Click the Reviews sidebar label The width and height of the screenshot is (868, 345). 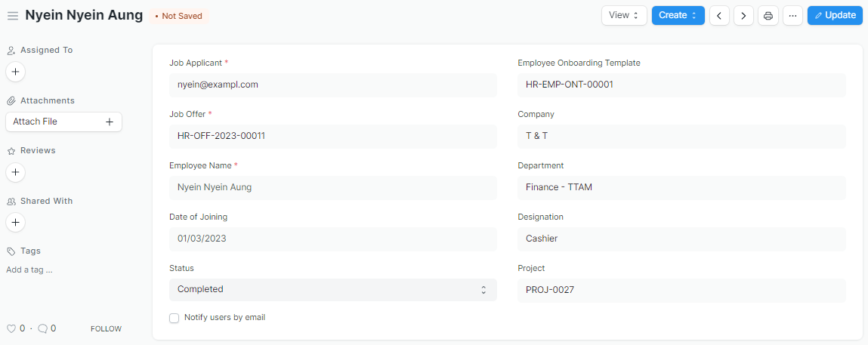tap(38, 150)
